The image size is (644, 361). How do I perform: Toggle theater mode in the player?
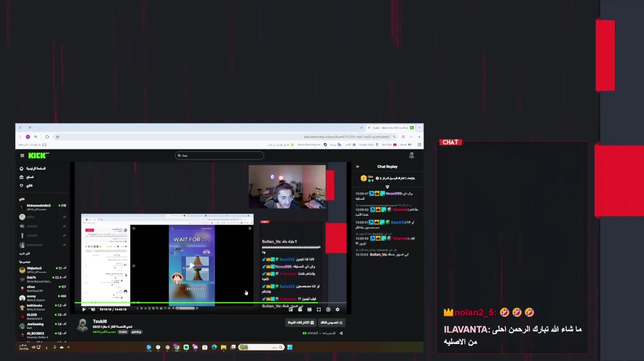pos(309,309)
